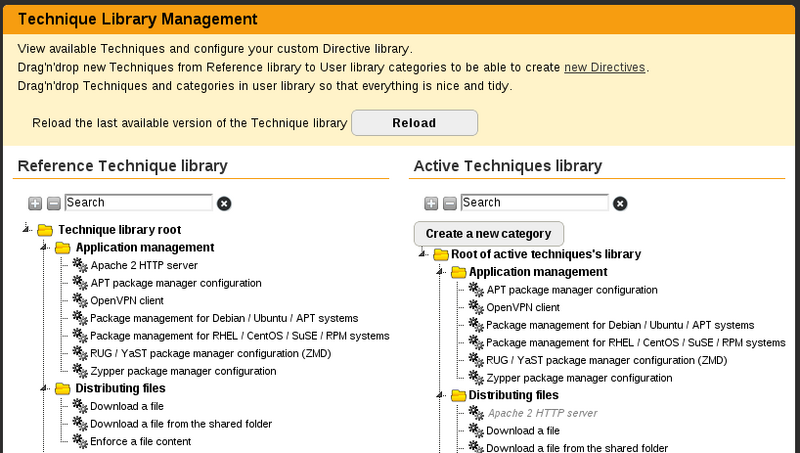Viewport: 800px width, 453px height.
Task: Collapse Technique library root tree node
Action: (26, 229)
